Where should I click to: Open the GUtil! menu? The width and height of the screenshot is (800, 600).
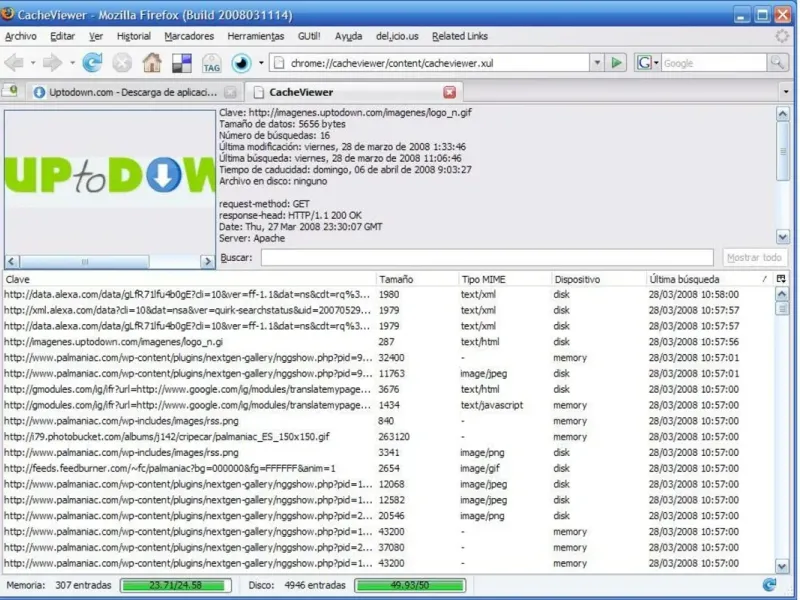309,36
